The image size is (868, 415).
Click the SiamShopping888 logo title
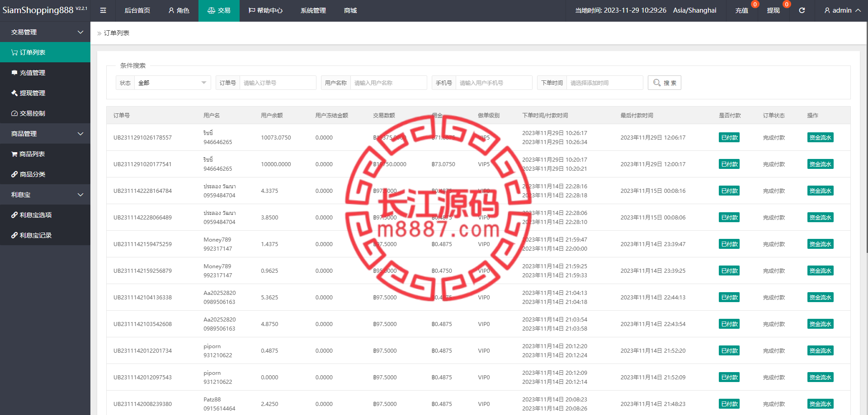[44, 10]
